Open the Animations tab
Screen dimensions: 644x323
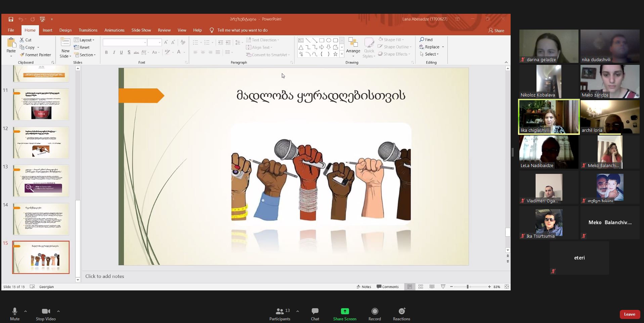point(114,30)
